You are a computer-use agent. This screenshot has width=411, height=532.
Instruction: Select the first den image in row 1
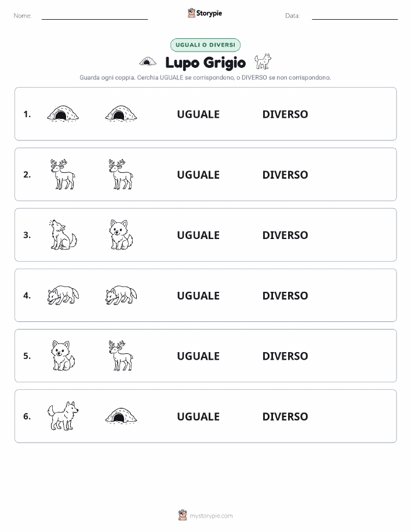(x=63, y=114)
